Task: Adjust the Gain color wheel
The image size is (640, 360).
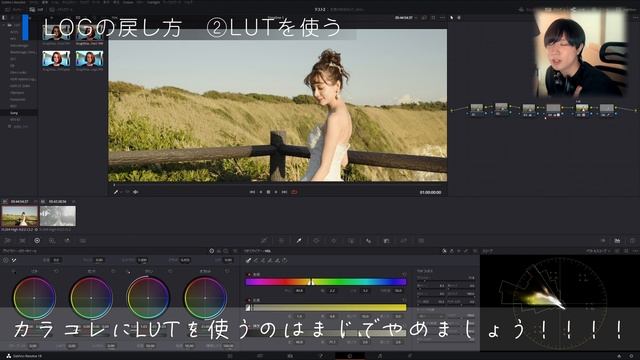Action: pos(148,298)
